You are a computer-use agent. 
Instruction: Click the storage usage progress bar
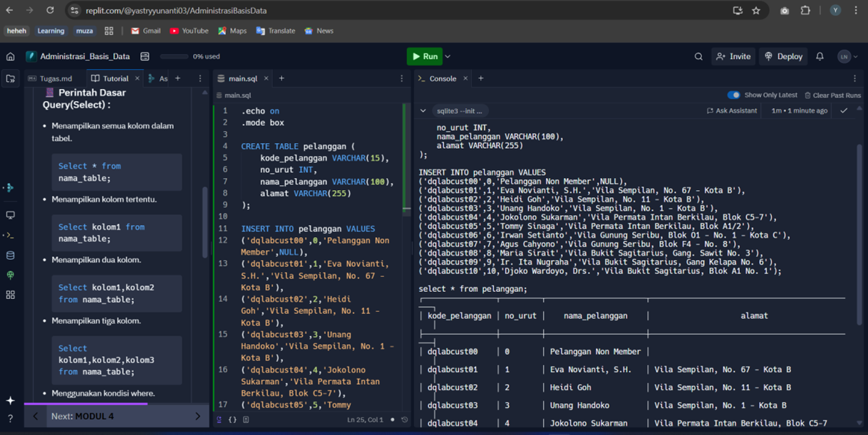click(174, 56)
